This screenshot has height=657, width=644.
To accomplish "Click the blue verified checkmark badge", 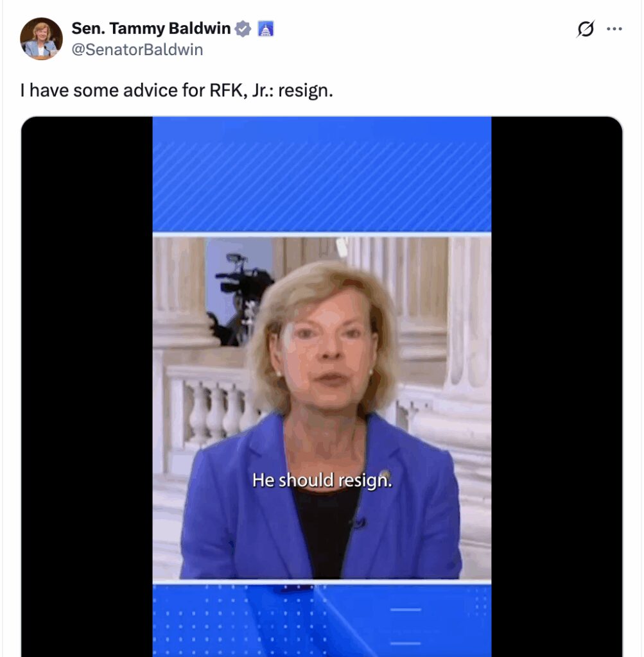I will point(243,29).
